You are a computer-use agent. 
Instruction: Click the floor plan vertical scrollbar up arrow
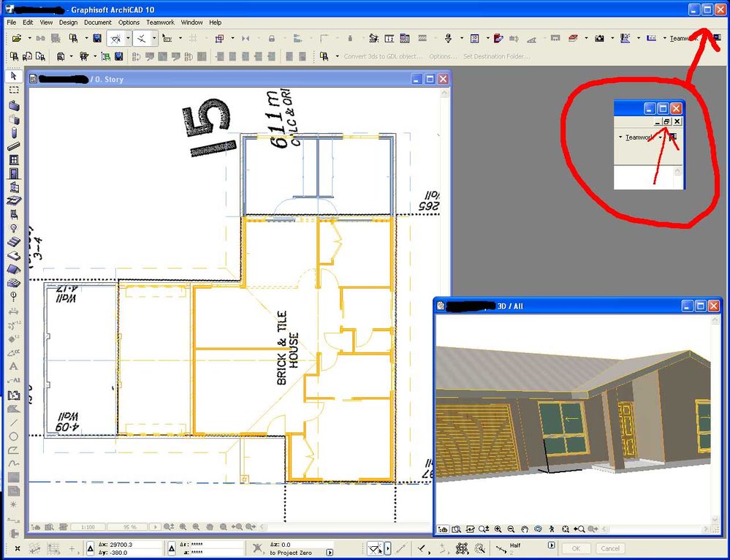pos(444,94)
